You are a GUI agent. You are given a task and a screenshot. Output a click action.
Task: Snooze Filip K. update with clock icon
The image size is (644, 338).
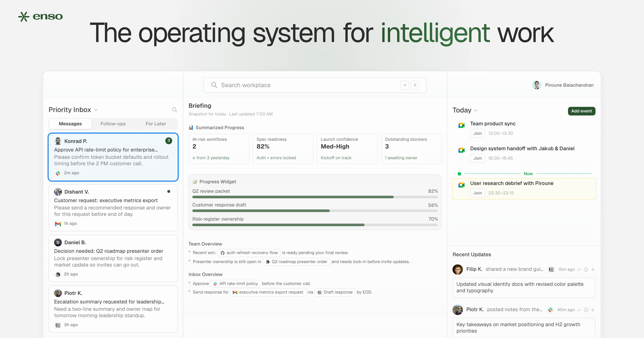[x=586, y=270]
